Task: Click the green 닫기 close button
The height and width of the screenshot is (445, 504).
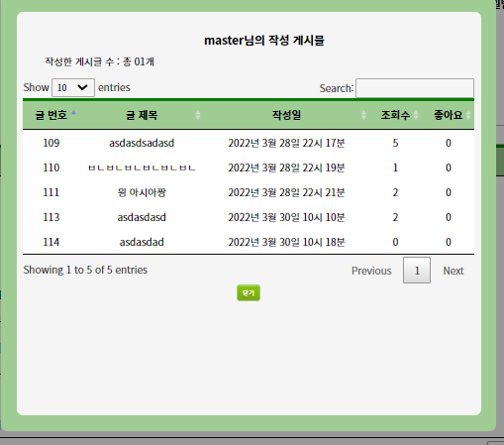Action: (249, 292)
